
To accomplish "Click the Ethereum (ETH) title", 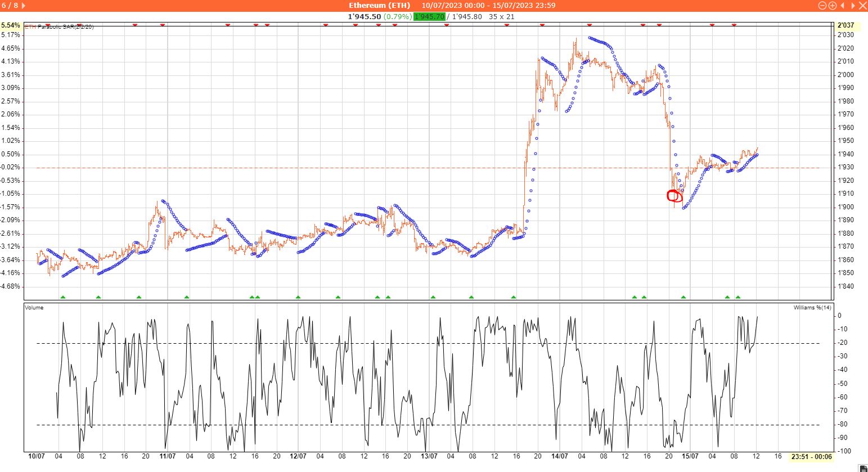I will click(x=379, y=6).
